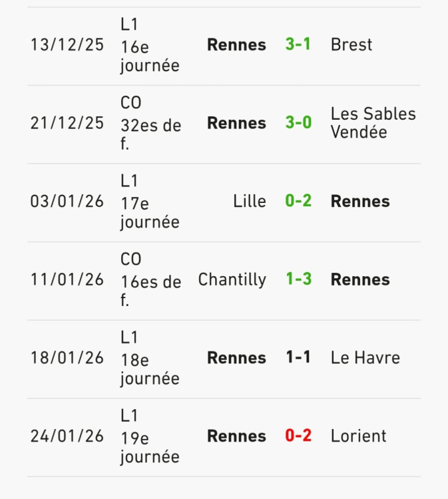Click the 0-2 score of Lille vs Rennes

coord(298,201)
